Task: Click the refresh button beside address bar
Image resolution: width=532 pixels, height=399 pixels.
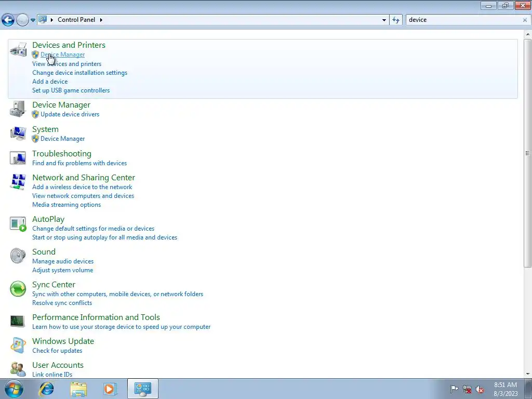Action: (x=395, y=20)
